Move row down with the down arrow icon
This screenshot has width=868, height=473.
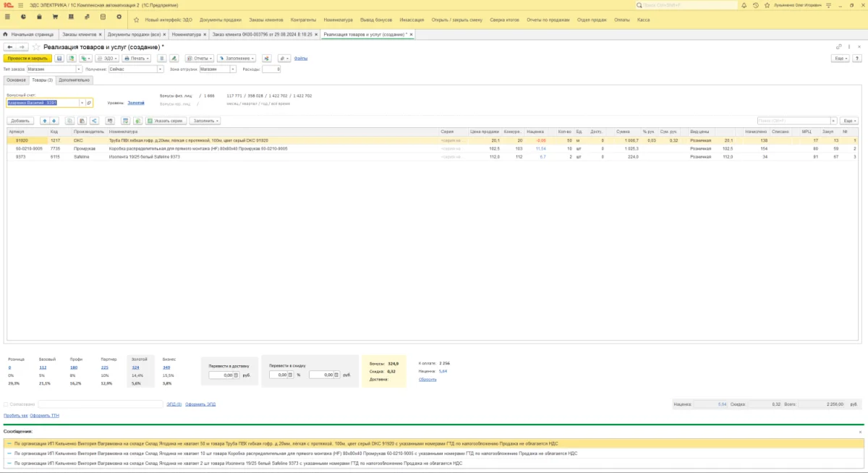tap(54, 121)
